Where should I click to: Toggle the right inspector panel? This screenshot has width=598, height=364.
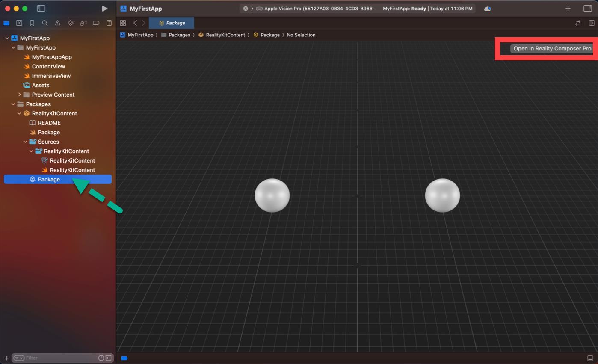point(588,9)
